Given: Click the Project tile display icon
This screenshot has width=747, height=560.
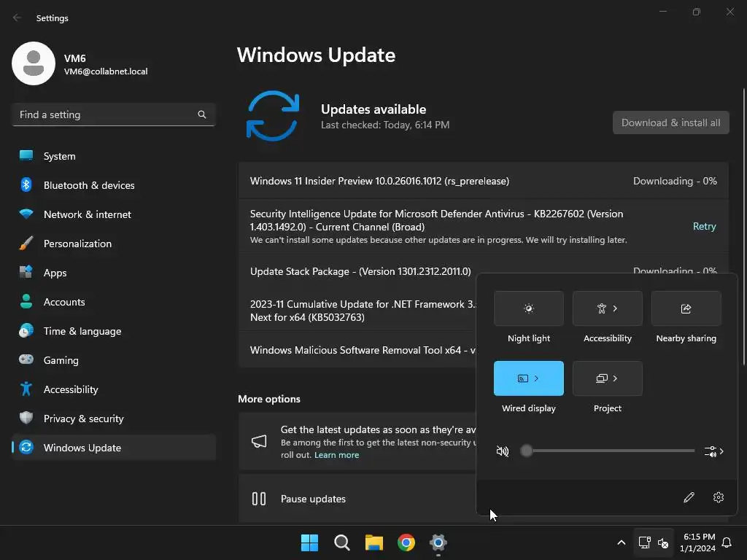Looking at the screenshot, I should pos(602,378).
